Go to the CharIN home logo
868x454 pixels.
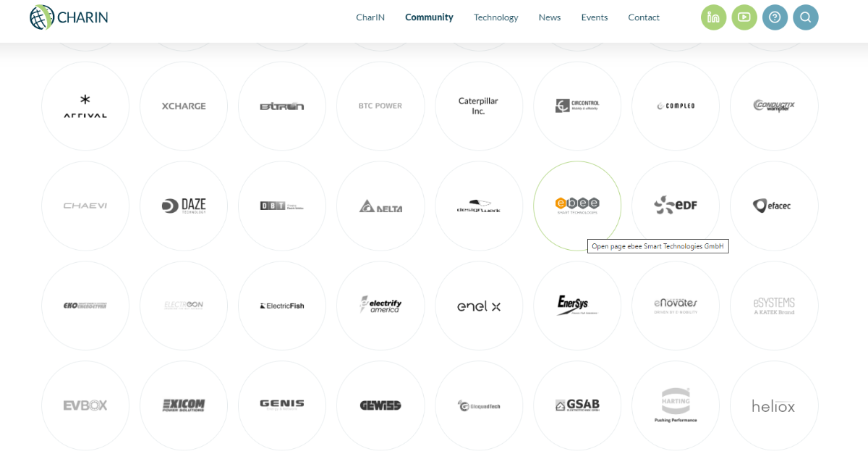pyautogui.click(x=69, y=17)
